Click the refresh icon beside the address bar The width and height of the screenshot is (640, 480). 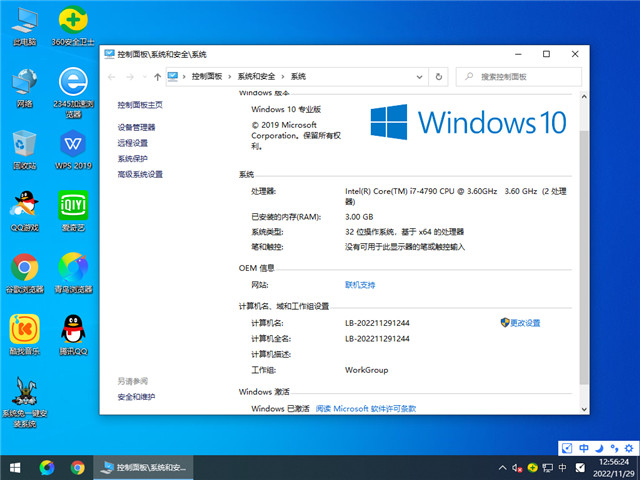coord(439,76)
